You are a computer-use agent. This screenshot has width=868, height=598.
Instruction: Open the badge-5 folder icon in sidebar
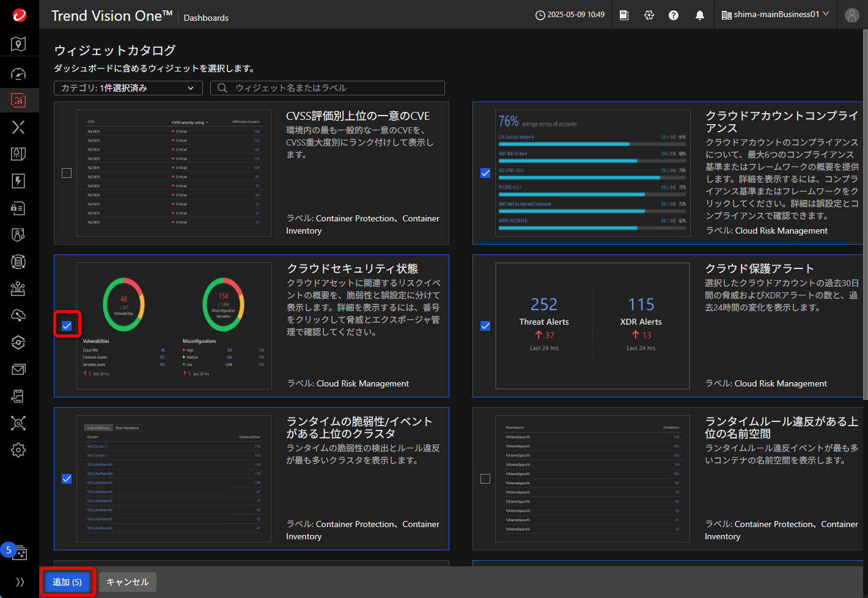tap(19, 553)
